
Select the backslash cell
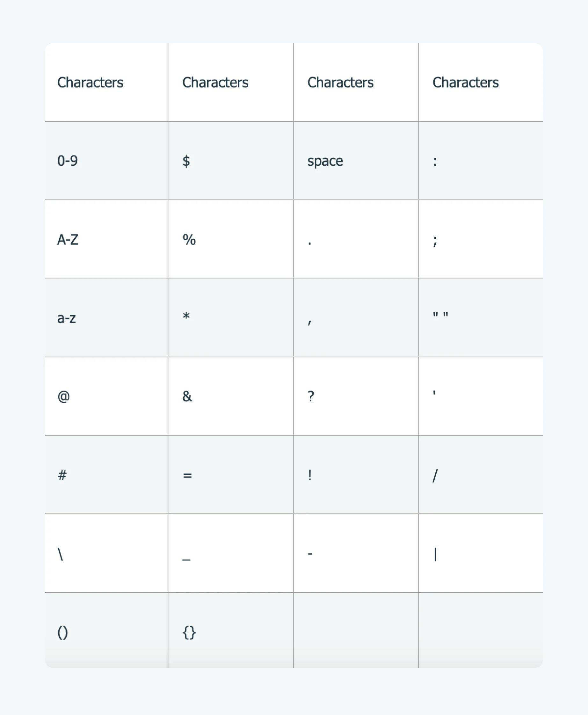(x=106, y=553)
